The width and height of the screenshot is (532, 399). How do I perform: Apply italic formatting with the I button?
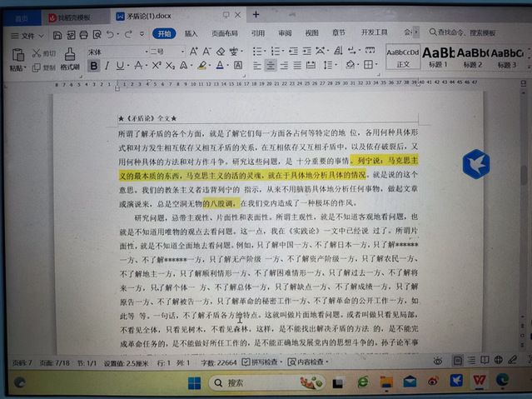point(107,66)
